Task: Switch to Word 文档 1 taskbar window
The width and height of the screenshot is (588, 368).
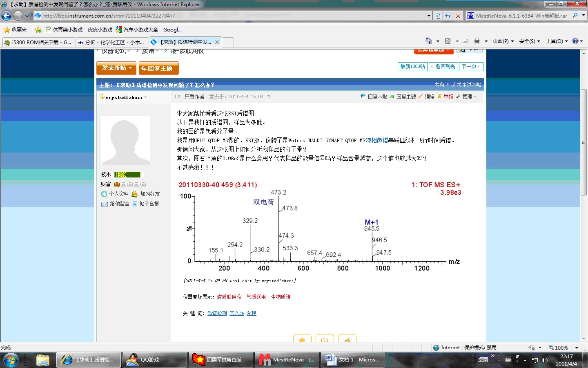Action: [353, 360]
